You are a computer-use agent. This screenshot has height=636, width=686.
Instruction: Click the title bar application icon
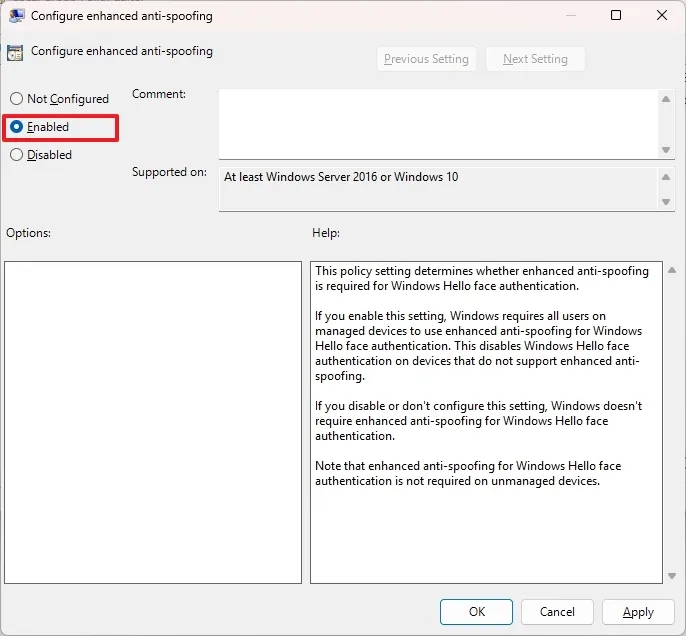click(x=16, y=16)
